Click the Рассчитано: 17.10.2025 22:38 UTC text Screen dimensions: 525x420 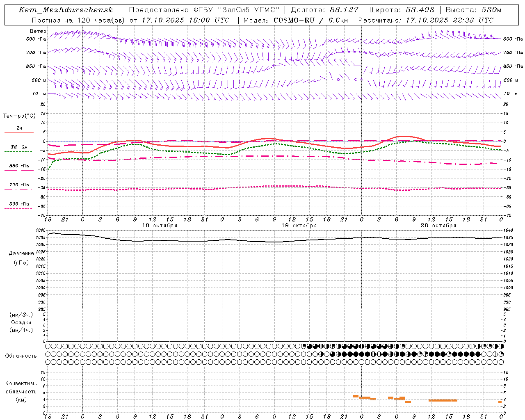[426, 20]
